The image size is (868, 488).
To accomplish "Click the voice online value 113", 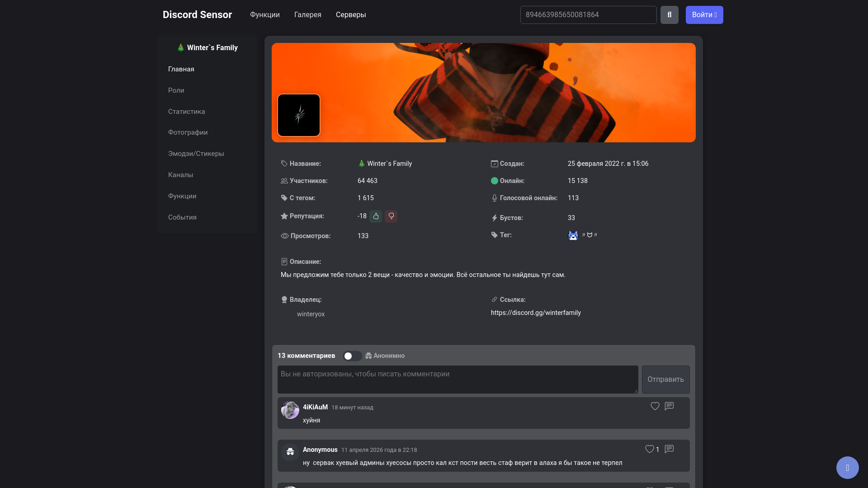I will [573, 198].
